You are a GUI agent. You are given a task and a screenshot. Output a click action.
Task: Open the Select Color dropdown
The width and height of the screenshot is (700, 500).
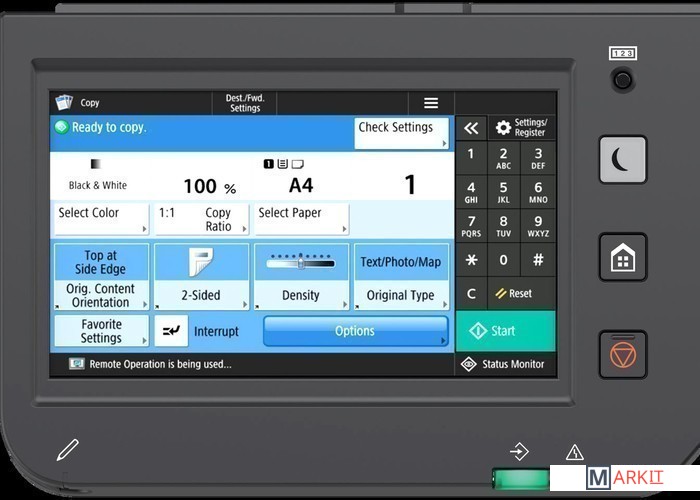click(x=100, y=219)
